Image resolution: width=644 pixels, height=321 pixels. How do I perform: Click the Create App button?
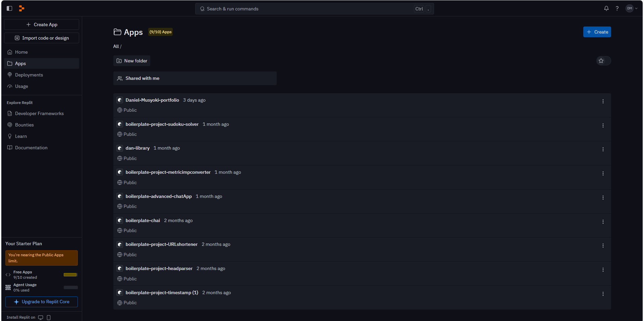click(x=42, y=24)
